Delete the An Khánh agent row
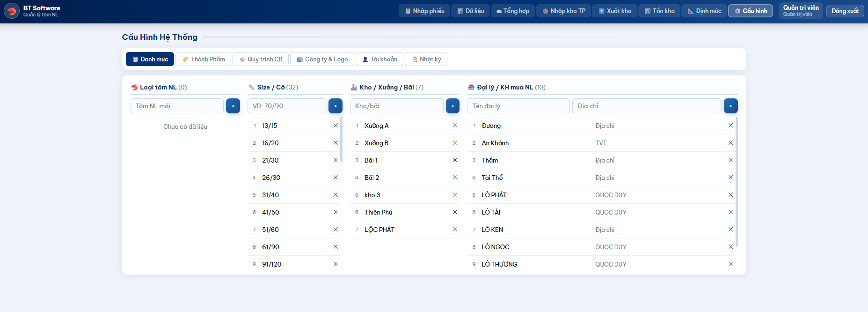The width and height of the screenshot is (868, 312). [730, 143]
